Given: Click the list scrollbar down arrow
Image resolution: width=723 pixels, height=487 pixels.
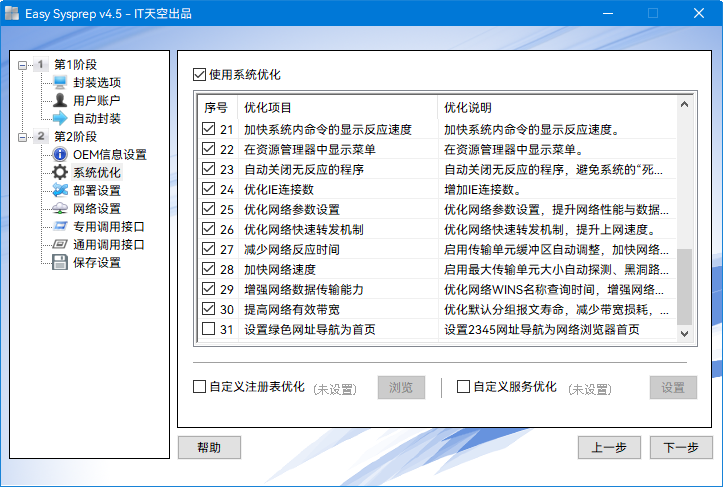Looking at the screenshot, I should (x=684, y=333).
